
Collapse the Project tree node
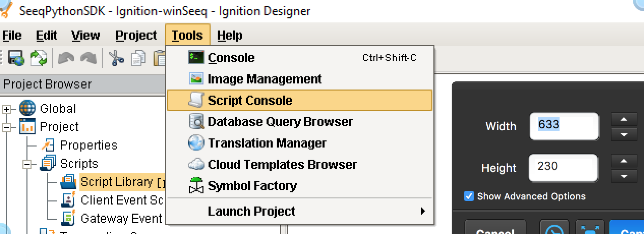point(7,127)
